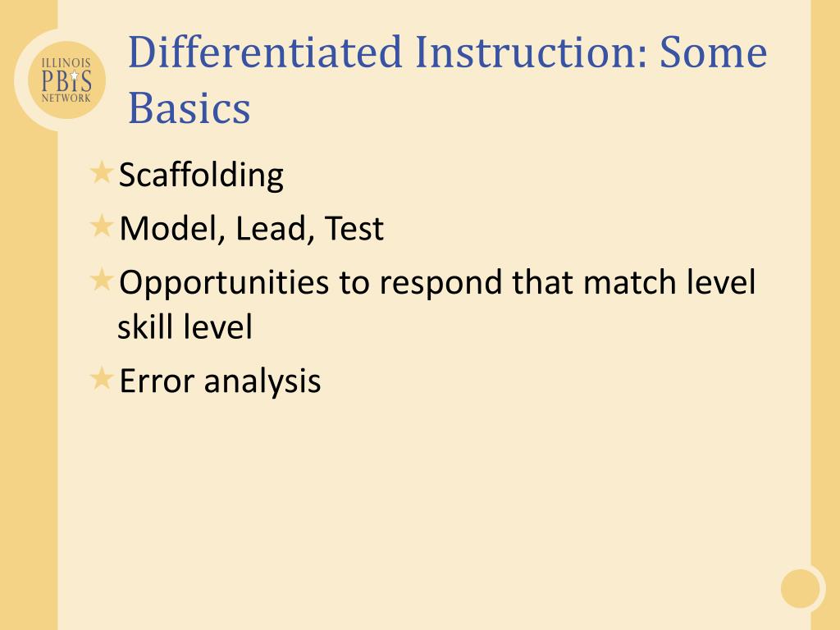This screenshot has width=840, height=630.
Task: Click the Model, Lead, Test text
Action: [251, 228]
